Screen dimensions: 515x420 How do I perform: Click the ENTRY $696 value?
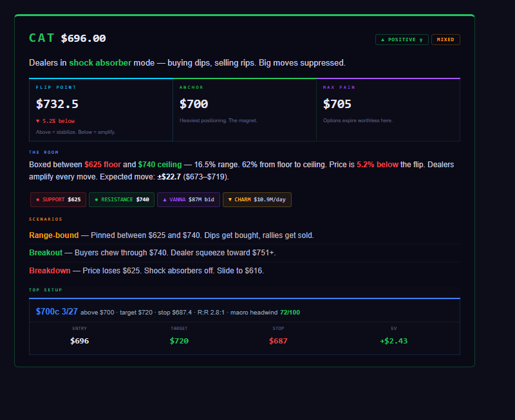pyautogui.click(x=79, y=341)
